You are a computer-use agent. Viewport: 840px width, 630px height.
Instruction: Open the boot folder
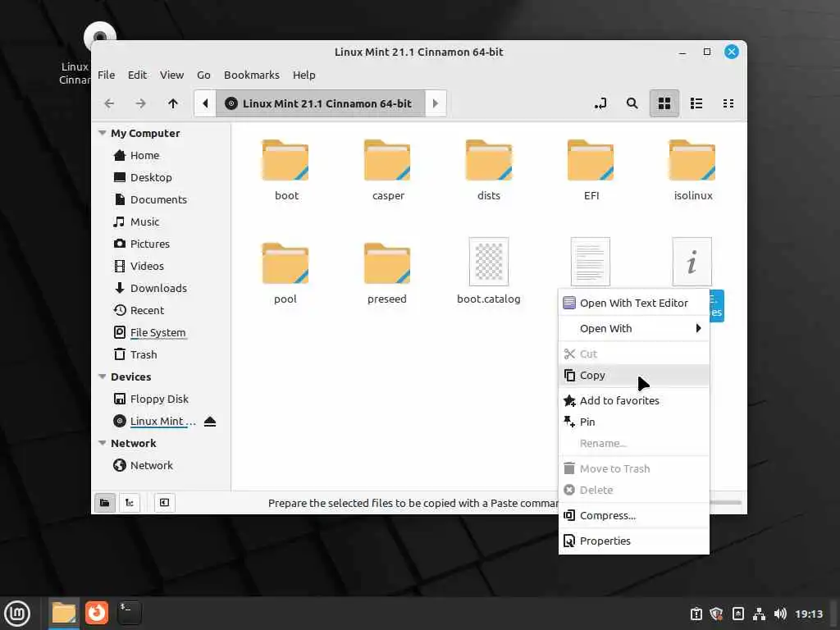tap(285, 171)
